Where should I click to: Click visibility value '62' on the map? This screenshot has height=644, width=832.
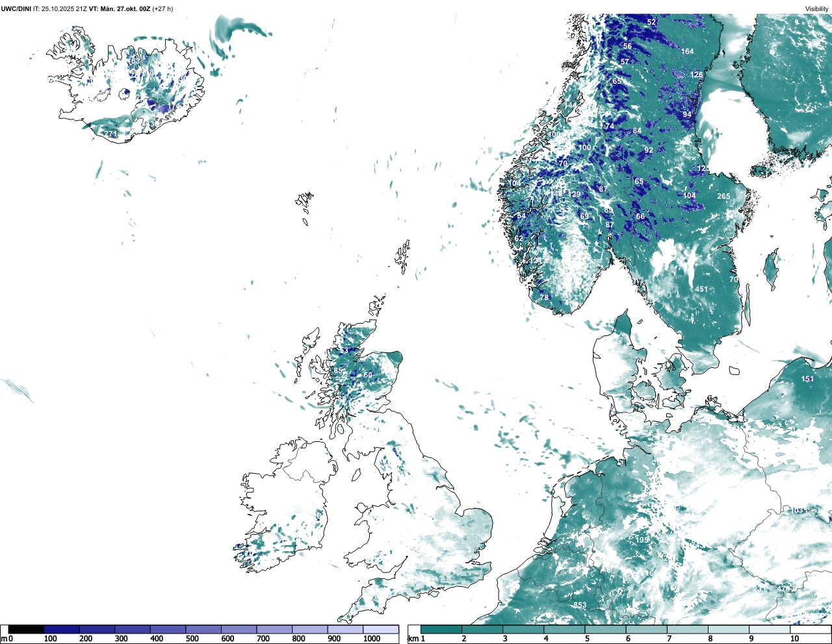[519, 238]
